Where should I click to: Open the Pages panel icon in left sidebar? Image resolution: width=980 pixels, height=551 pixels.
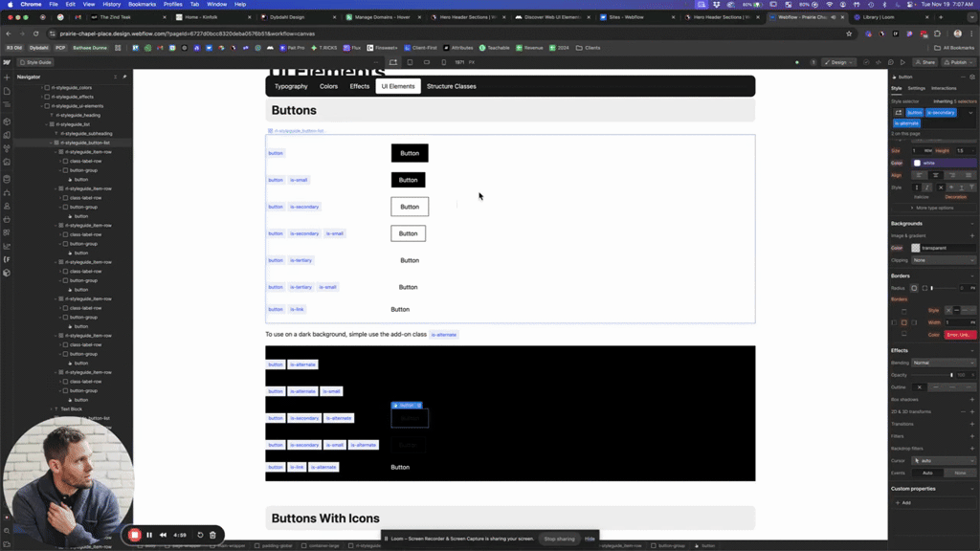click(7, 92)
